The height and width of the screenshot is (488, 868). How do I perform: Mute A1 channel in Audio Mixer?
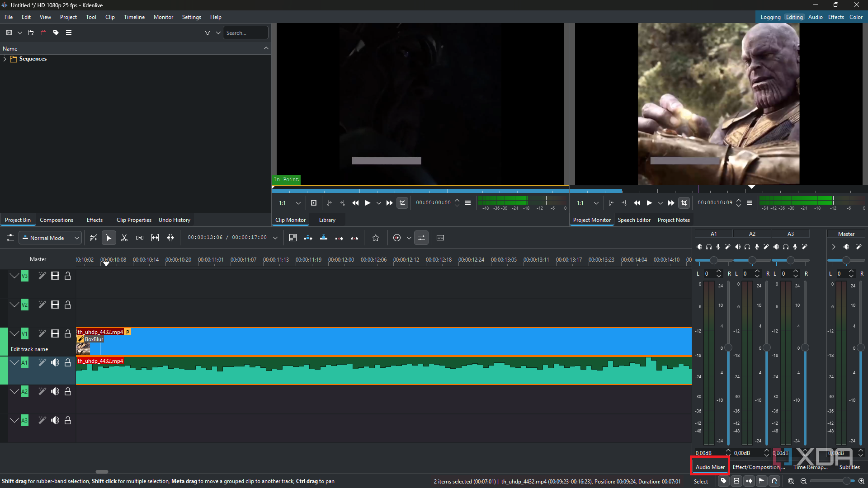(x=699, y=247)
